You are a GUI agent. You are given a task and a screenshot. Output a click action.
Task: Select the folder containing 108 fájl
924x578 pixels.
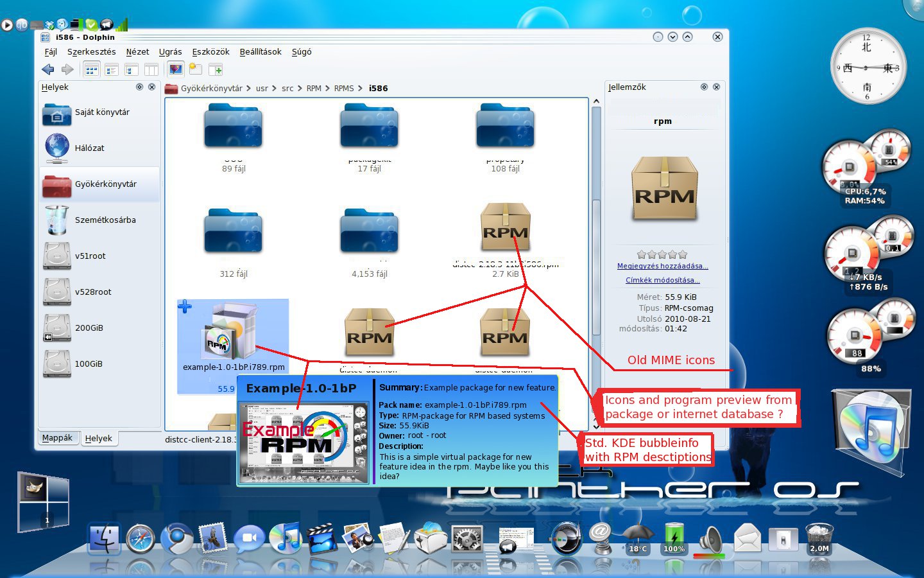click(x=506, y=127)
